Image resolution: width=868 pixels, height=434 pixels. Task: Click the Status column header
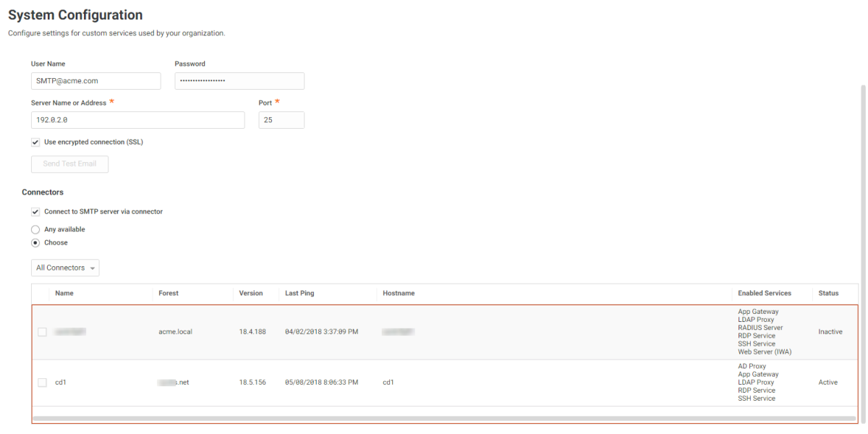[828, 294]
